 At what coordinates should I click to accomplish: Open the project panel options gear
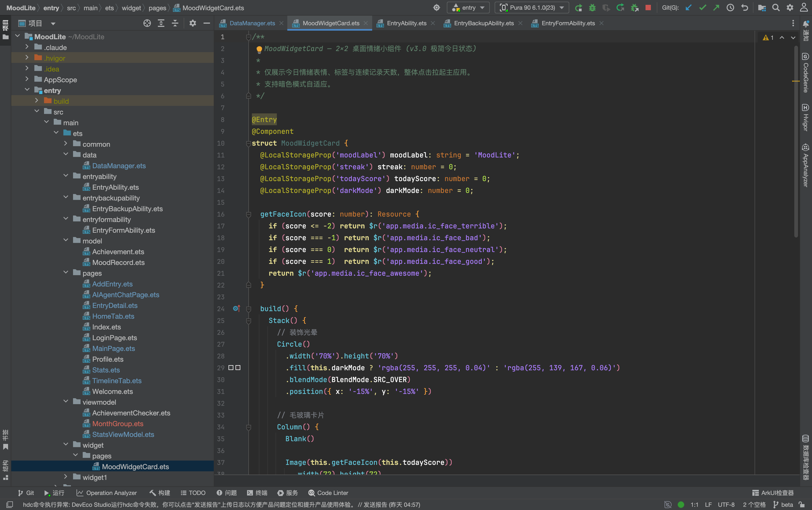[x=193, y=23]
